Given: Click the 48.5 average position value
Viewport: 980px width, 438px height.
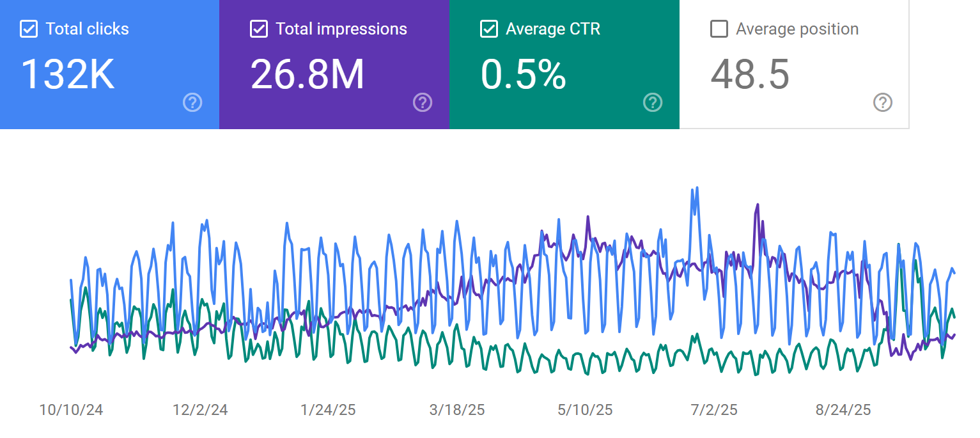Looking at the screenshot, I should [x=749, y=75].
